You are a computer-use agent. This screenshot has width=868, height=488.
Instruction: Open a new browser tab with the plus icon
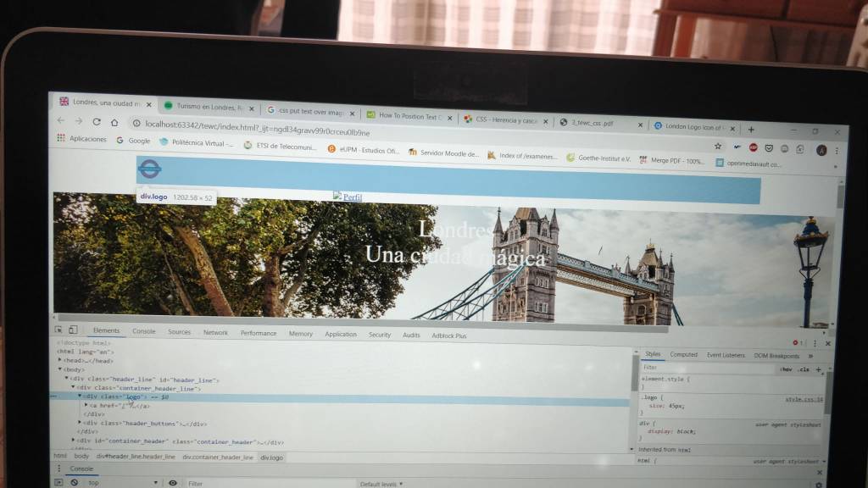click(x=751, y=130)
